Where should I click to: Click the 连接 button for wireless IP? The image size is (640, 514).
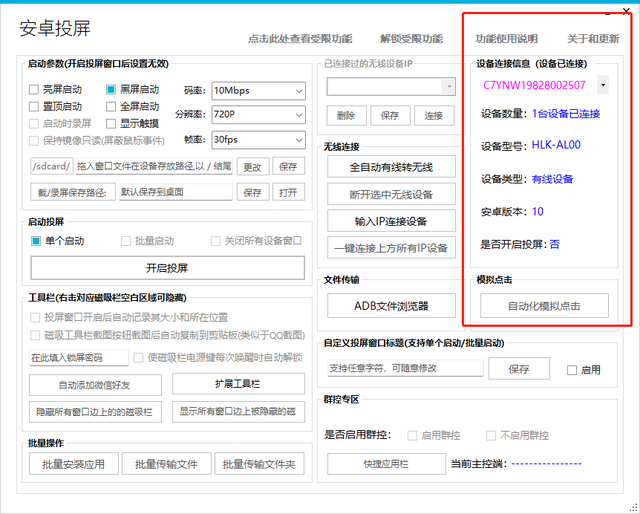tap(433, 116)
